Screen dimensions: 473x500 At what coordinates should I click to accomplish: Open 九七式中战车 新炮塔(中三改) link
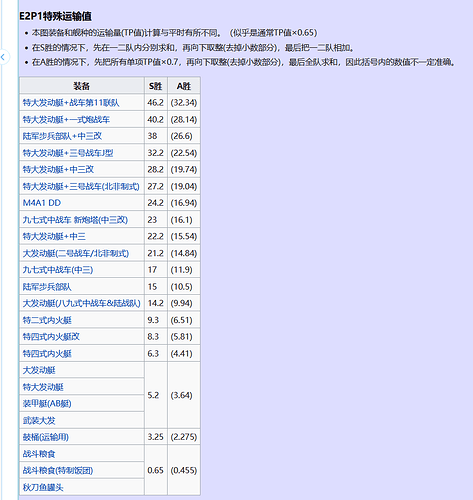pos(75,220)
